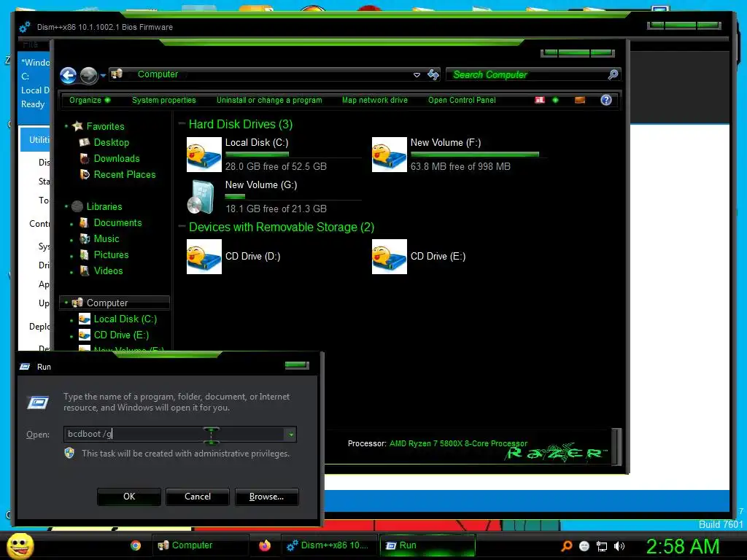Open Desktop under Favorites
The height and width of the screenshot is (560, 747).
(112, 142)
